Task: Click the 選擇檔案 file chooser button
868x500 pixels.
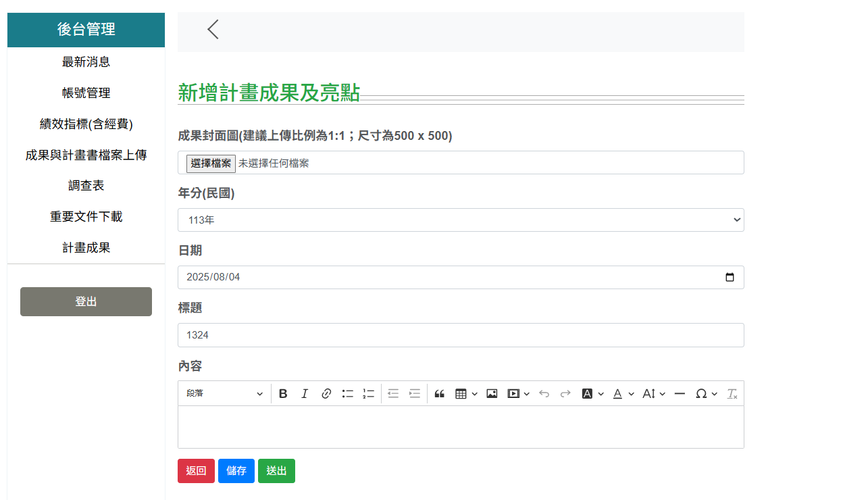Action: 211,164
